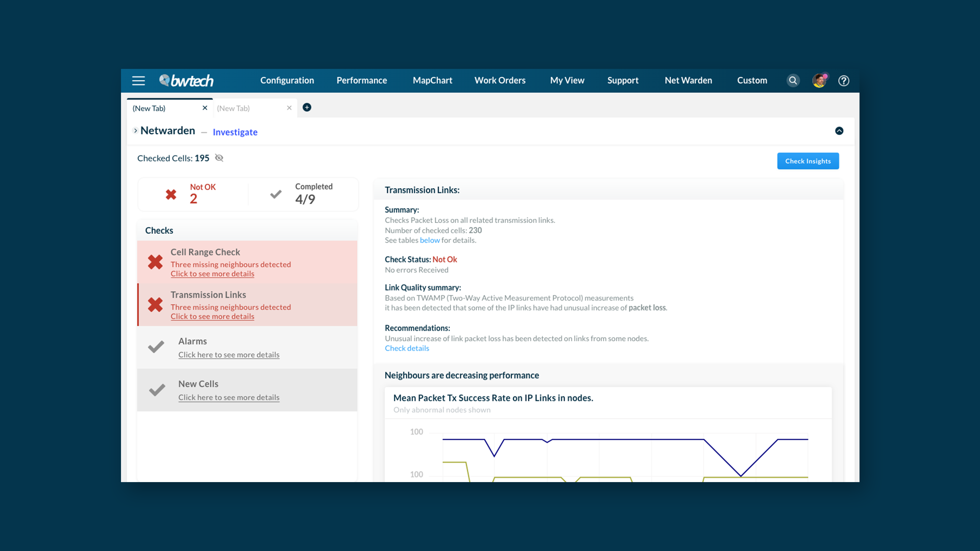Image resolution: width=980 pixels, height=551 pixels.
Task: Click the bwtech logo
Action: (x=186, y=81)
